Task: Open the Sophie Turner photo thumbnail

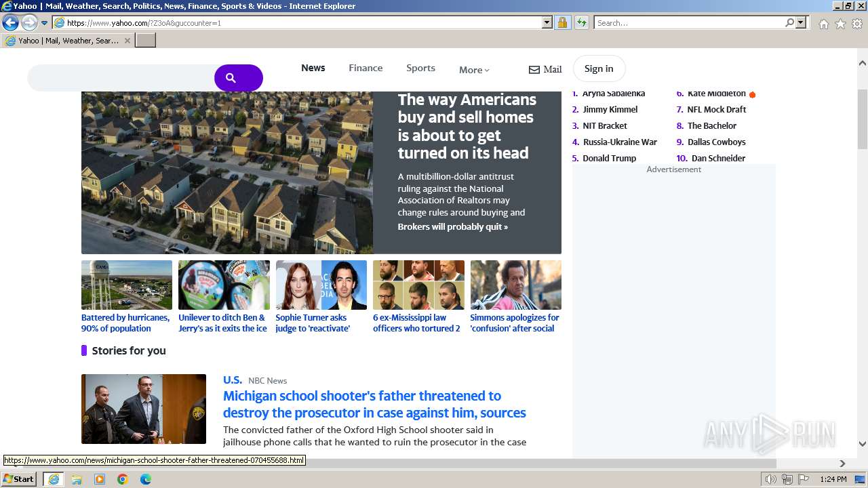Action: (x=321, y=285)
